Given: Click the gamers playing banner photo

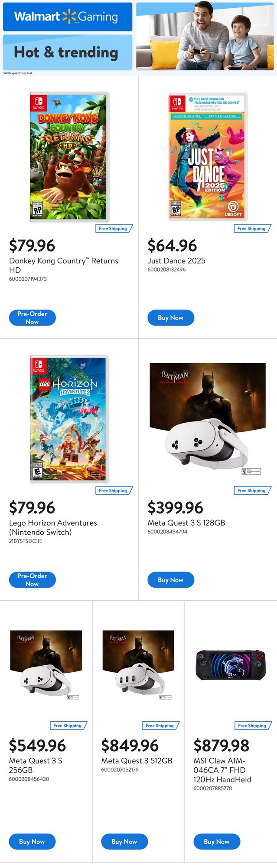Looking at the screenshot, I should (x=205, y=36).
